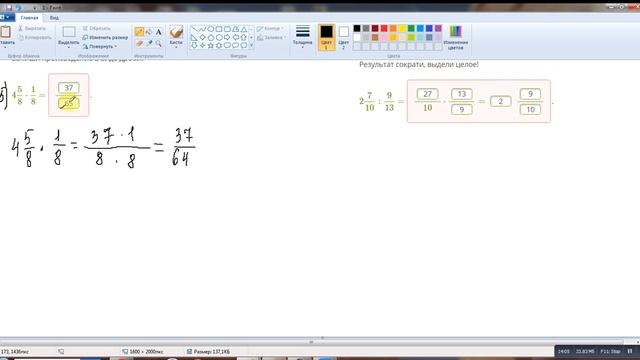This screenshot has height=360, width=640.
Task: Choose the Diamond shape
Action: click(x=202, y=37)
